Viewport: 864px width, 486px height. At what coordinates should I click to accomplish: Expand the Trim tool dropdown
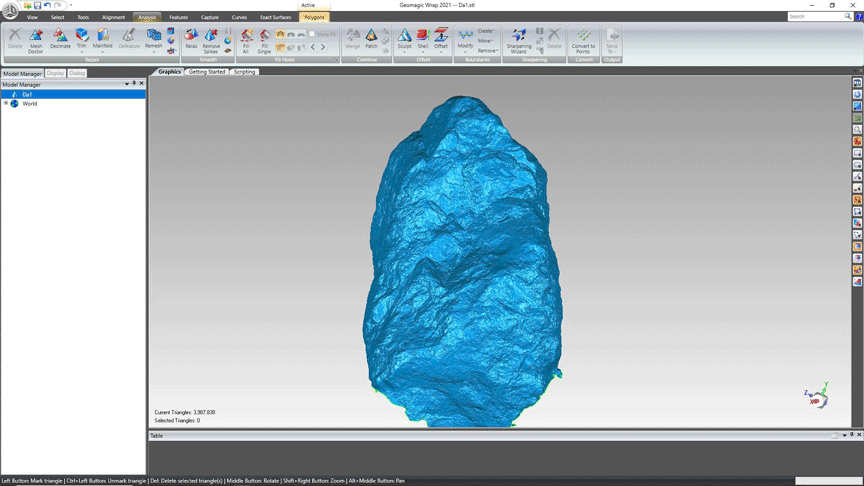pyautogui.click(x=82, y=51)
